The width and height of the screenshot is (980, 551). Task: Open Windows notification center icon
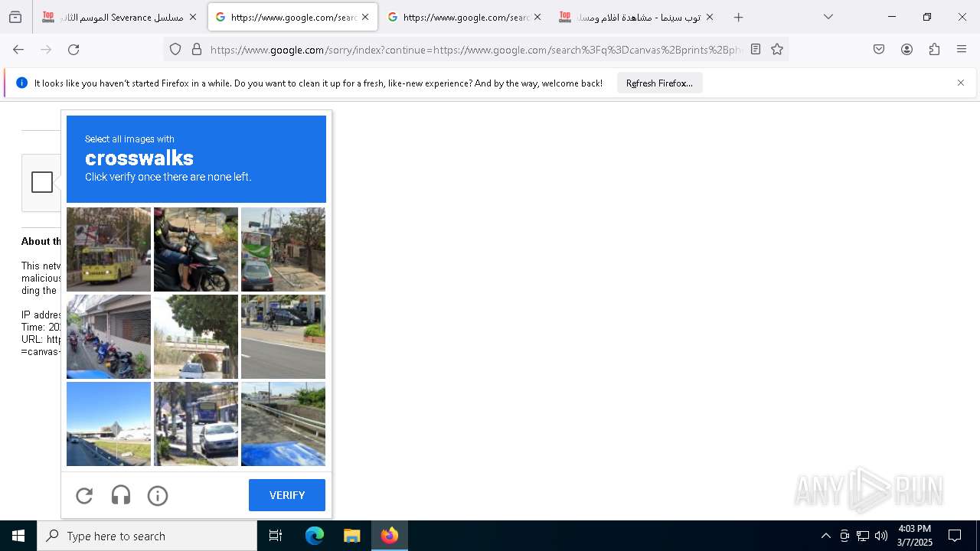(955, 536)
